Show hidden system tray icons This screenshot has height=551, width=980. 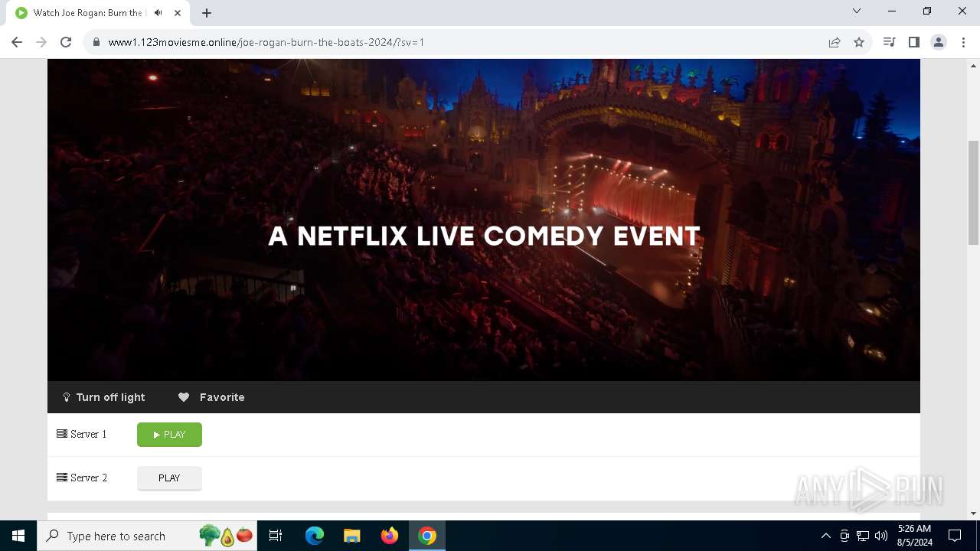(x=825, y=536)
